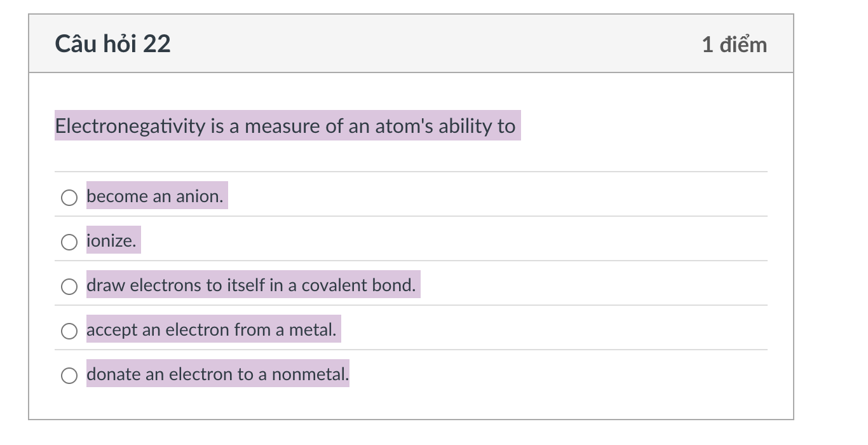Viewport: 868px width, 445px height.
Task: Choose "draw electrons to itself in a covalent bond."
Action: click(69, 287)
